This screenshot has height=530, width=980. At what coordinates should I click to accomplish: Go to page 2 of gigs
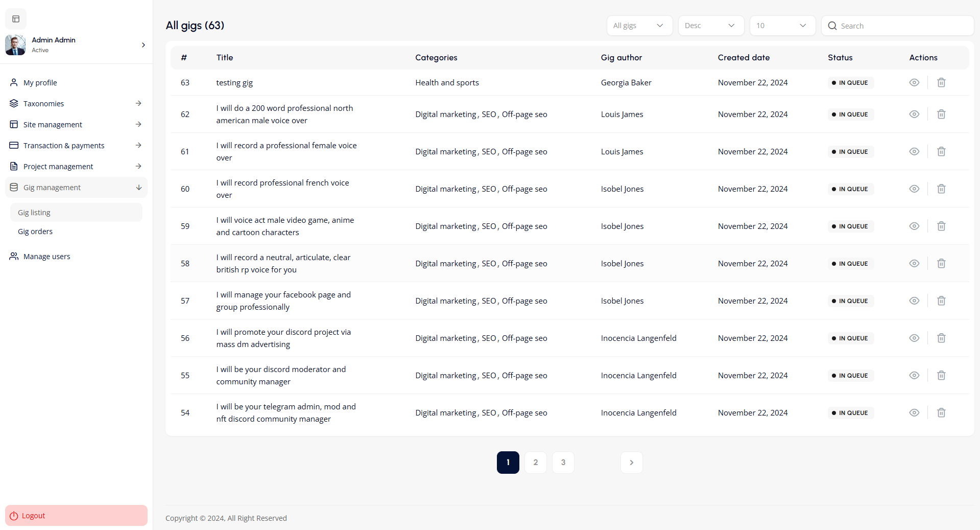(x=535, y=462)
